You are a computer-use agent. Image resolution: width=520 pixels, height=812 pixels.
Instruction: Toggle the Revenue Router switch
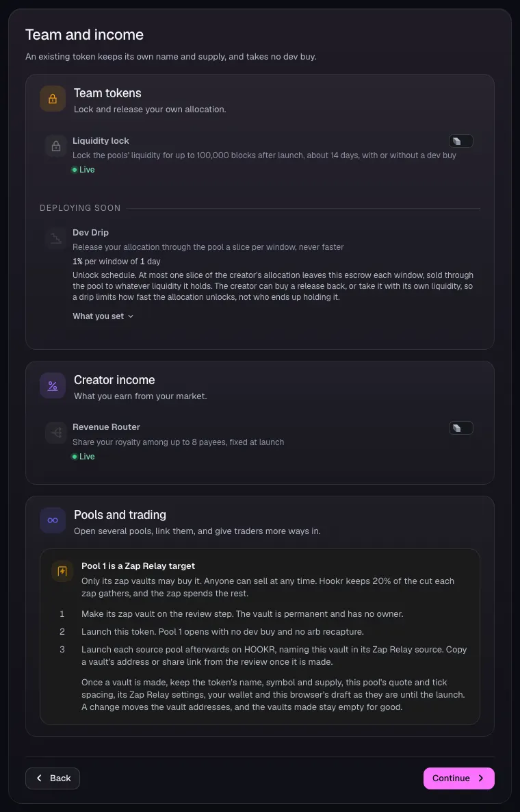pyautogui.click(x=461, y=428)
